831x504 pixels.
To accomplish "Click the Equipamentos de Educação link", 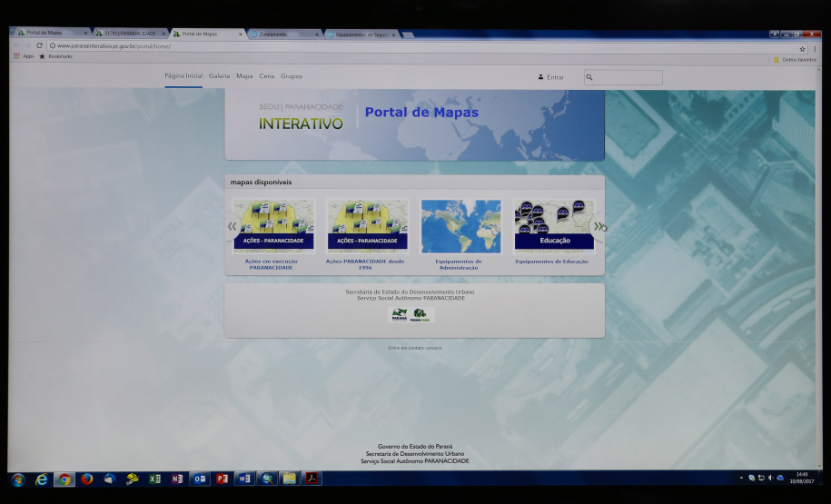I will point(551,262).
